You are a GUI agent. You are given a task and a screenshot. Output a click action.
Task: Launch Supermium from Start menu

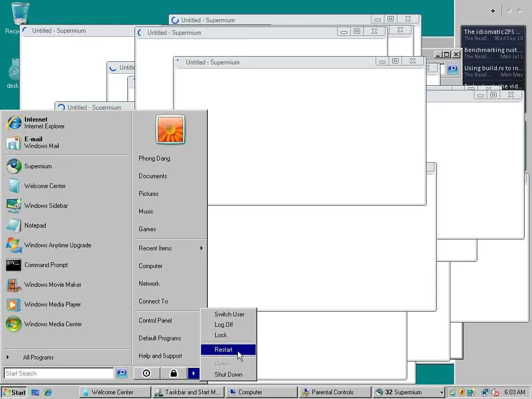(x=67, y=166)
